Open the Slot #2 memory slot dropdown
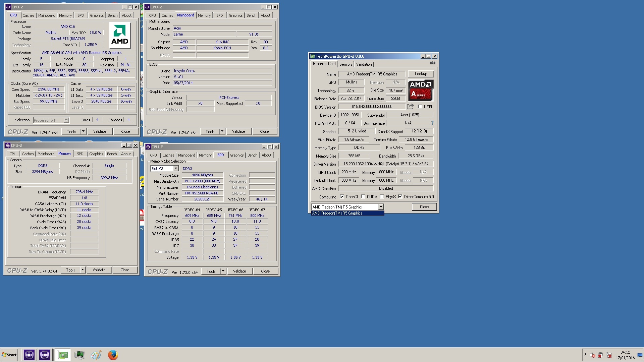The image size is (644, 362). pyautogui.click(x=175, y=169)
